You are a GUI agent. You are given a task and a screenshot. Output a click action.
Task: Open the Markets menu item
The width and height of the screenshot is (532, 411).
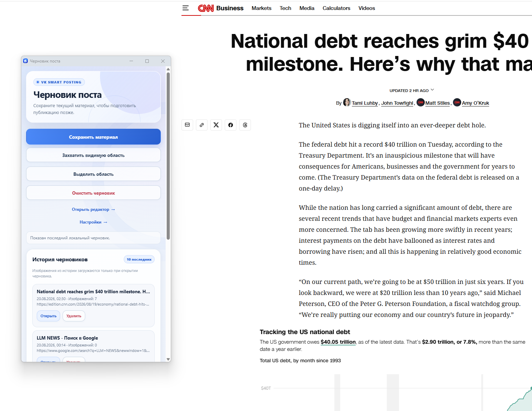[262, 8]
